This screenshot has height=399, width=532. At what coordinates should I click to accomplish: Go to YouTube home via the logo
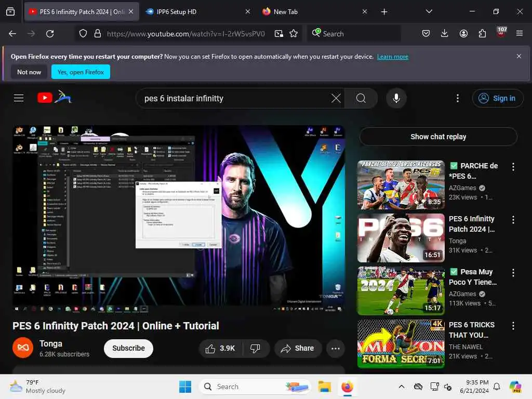click(x=54, y=97)
